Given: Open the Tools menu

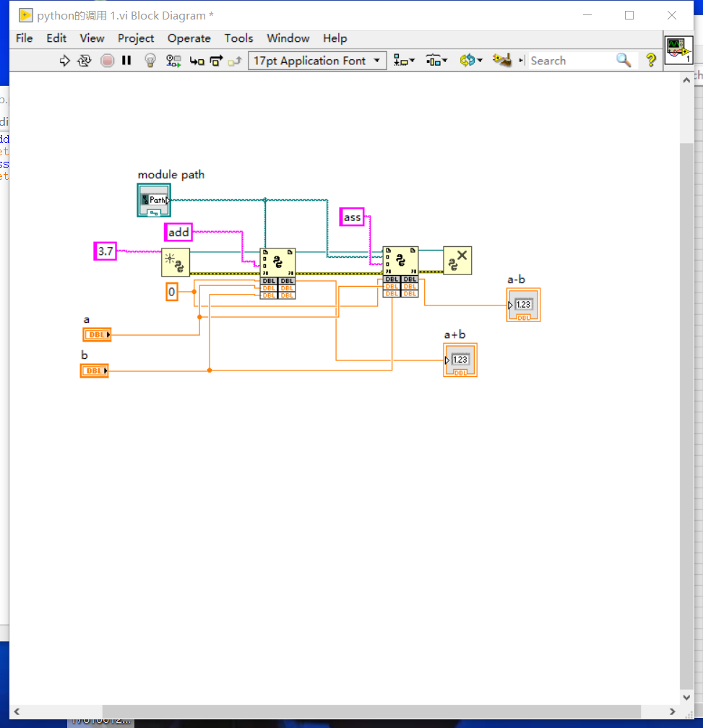Looking at the screenshot, I should click(x=238, y=38).
